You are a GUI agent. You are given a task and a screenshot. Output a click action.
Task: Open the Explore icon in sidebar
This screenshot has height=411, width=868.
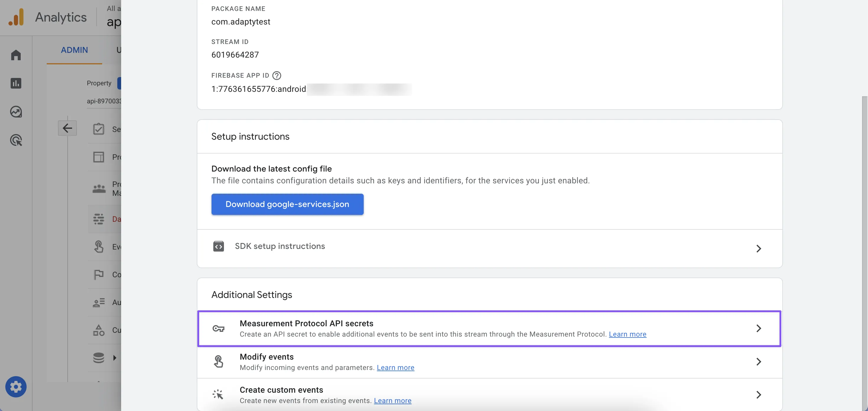16,112
